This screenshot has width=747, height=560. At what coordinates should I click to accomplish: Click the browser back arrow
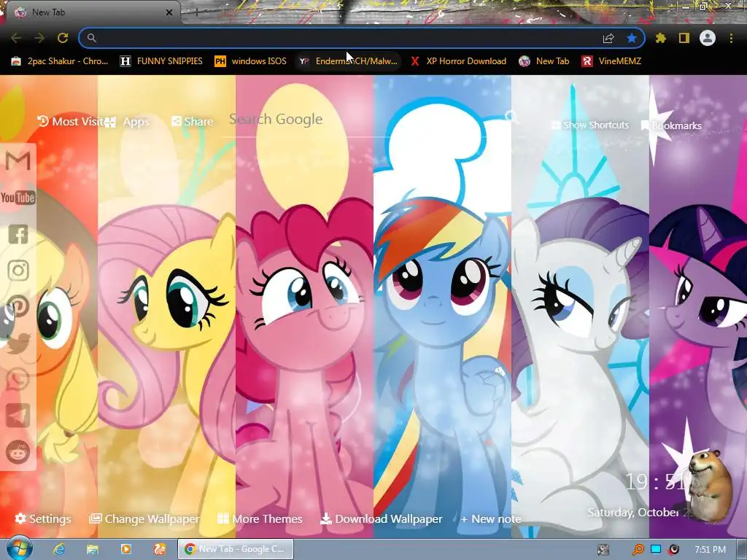(x=16, y=38)
